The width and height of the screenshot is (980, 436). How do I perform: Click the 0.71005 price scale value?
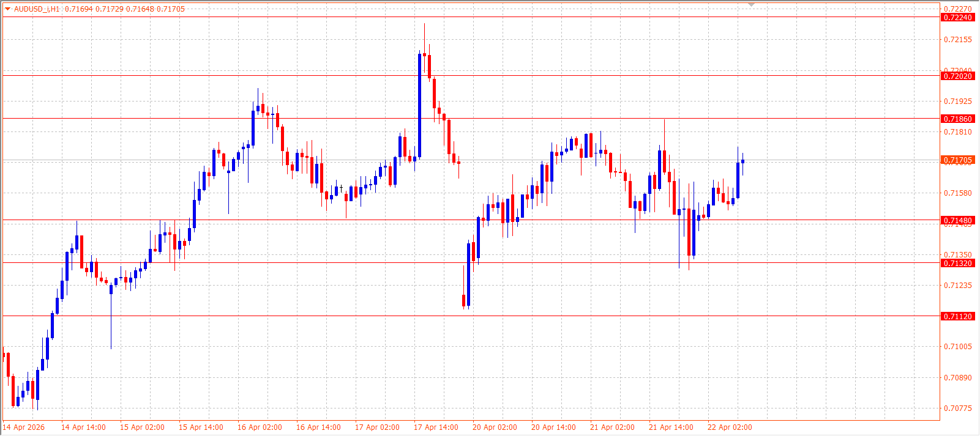pyautogui.click(x=958, y=347)
